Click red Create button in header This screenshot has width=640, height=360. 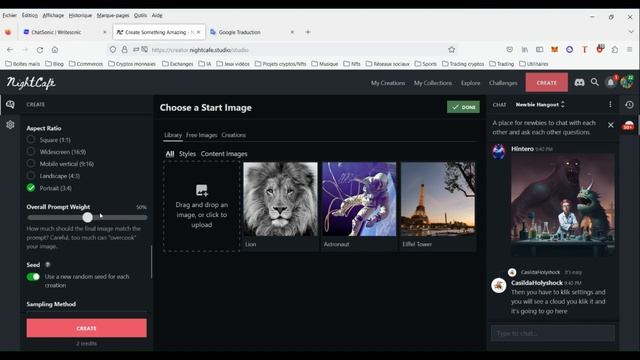(547, 82)
